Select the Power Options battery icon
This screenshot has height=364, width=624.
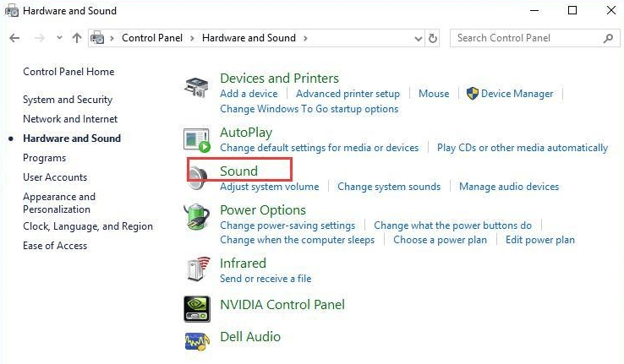[197, 218]
